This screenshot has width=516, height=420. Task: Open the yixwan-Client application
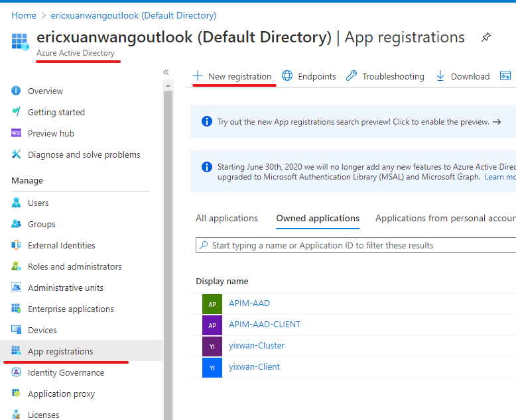tap(255, 367)
